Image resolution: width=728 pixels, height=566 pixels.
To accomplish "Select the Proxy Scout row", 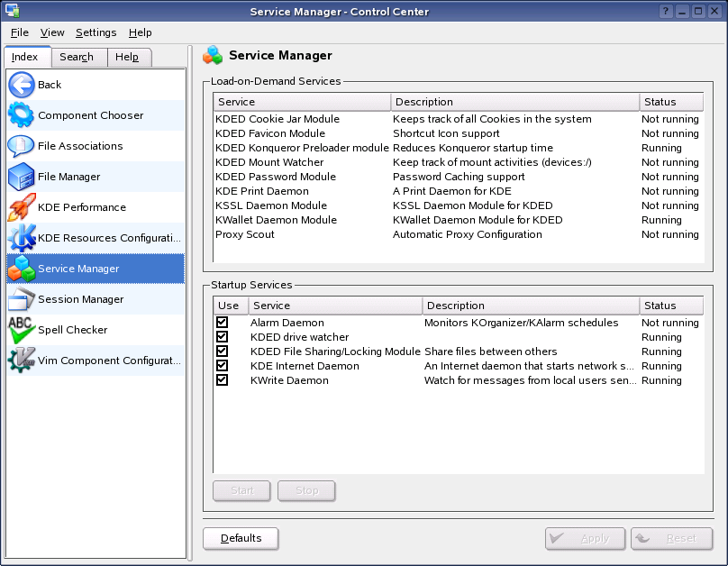I will point(459,234).
